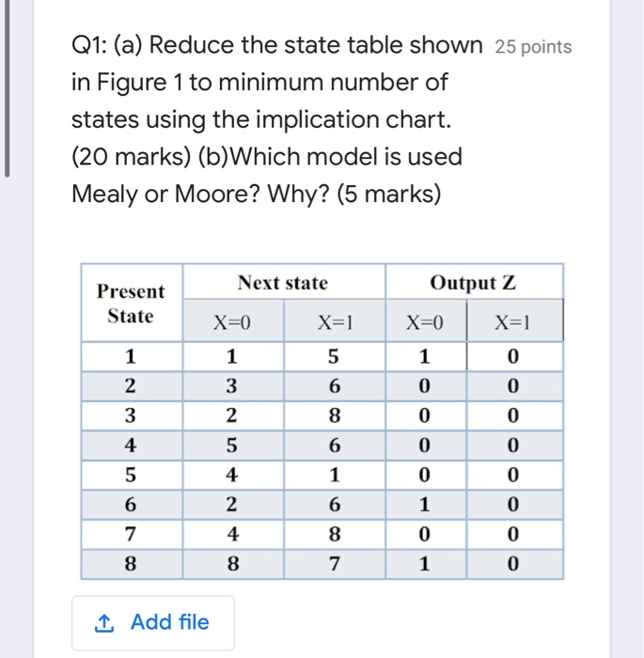The height and width of the screenshot is (658, 644).
Task: Click output 1 in row 6
Action: [x=426, y=505]
